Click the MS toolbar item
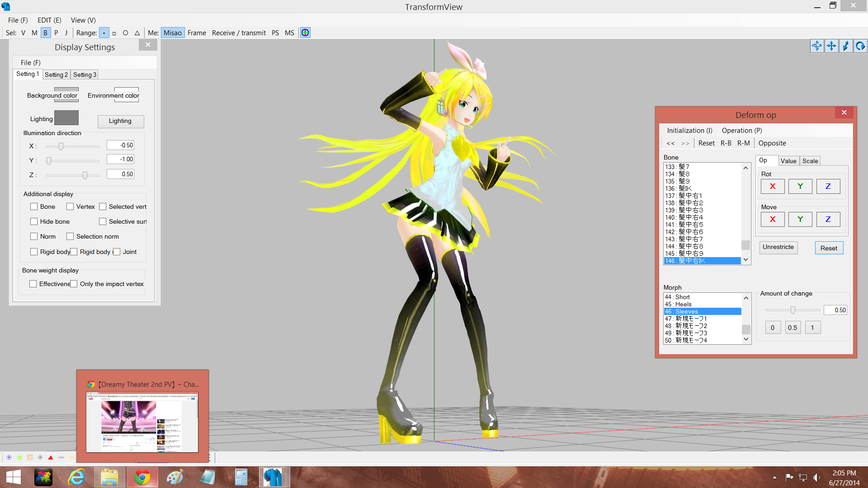The width and height of the screenshot is (868, 488). (290, 33)
